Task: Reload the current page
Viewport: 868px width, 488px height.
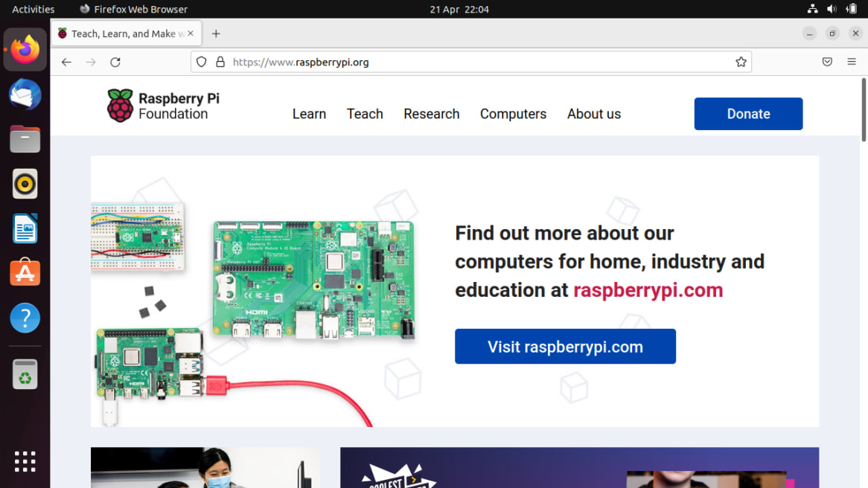Action: pos(115,62)
